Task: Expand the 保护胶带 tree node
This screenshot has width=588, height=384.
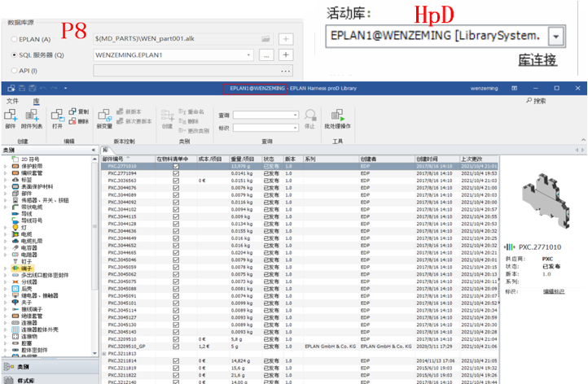Action: pyautogui.click(x=5, y=166)
